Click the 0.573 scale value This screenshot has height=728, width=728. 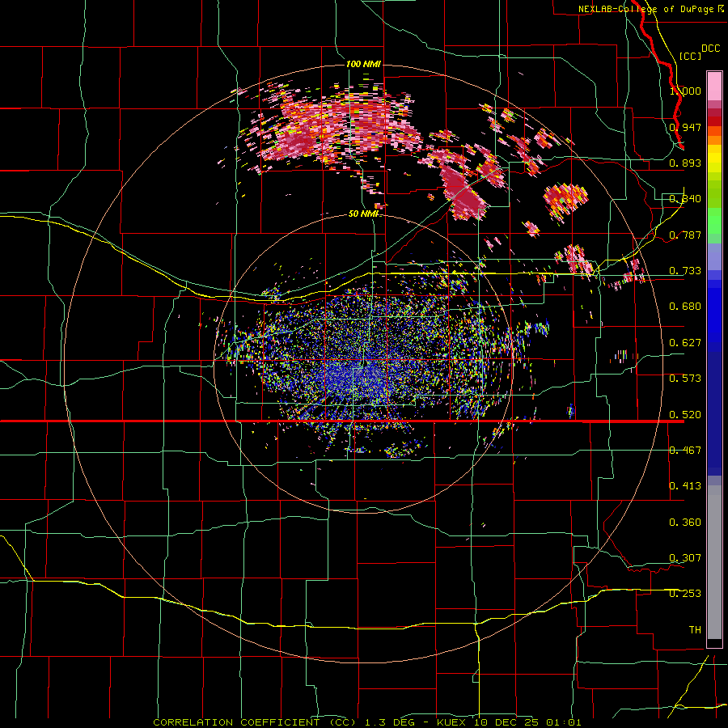[x=685, y=379]
